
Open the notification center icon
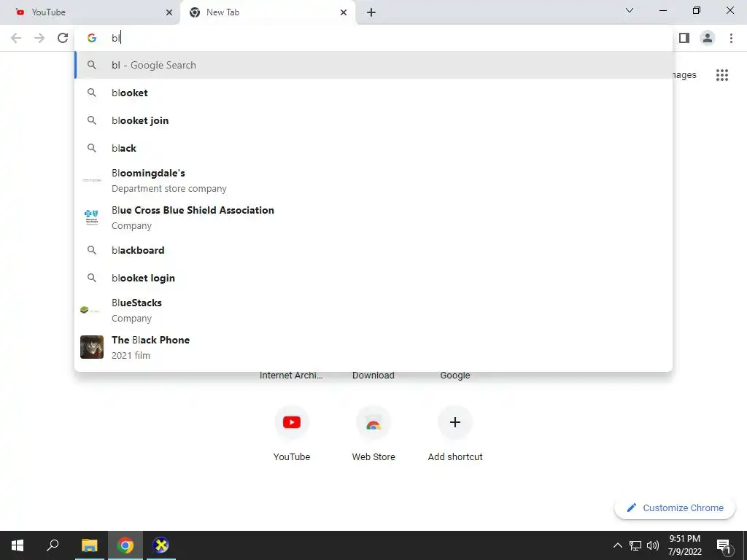[724, 545]
